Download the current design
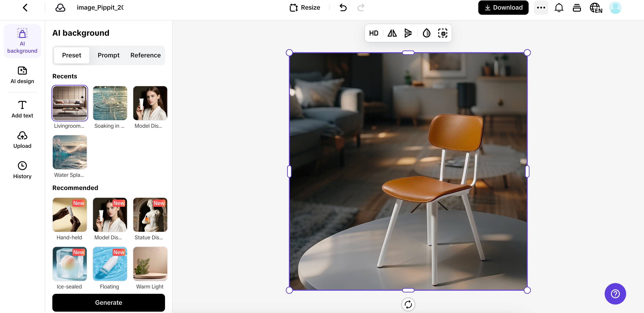644x313 pixels. tap(503, 7)
